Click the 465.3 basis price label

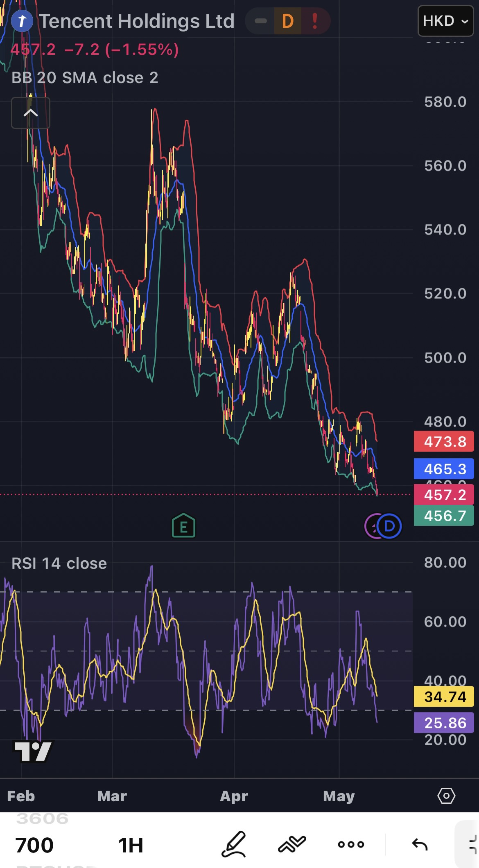point(444,469)
